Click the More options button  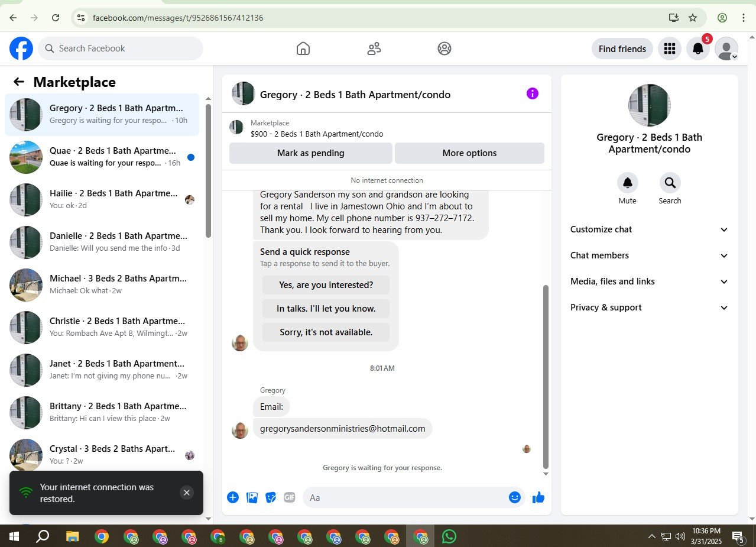469,153
